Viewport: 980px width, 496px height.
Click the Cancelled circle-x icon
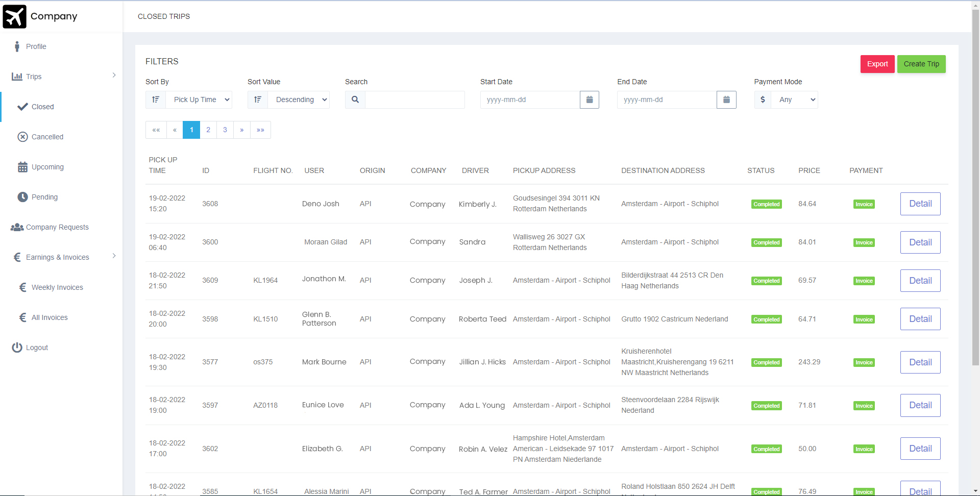[22, 137]
